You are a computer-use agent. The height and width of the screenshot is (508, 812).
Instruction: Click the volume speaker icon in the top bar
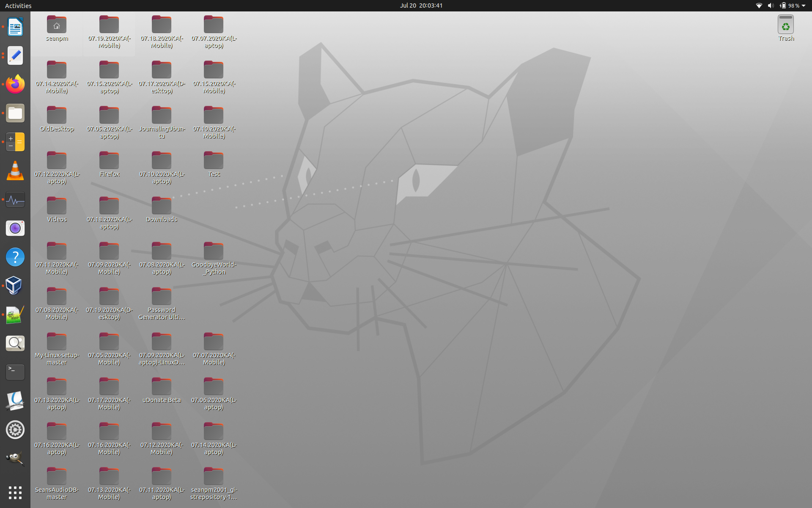tap(771, 6)
